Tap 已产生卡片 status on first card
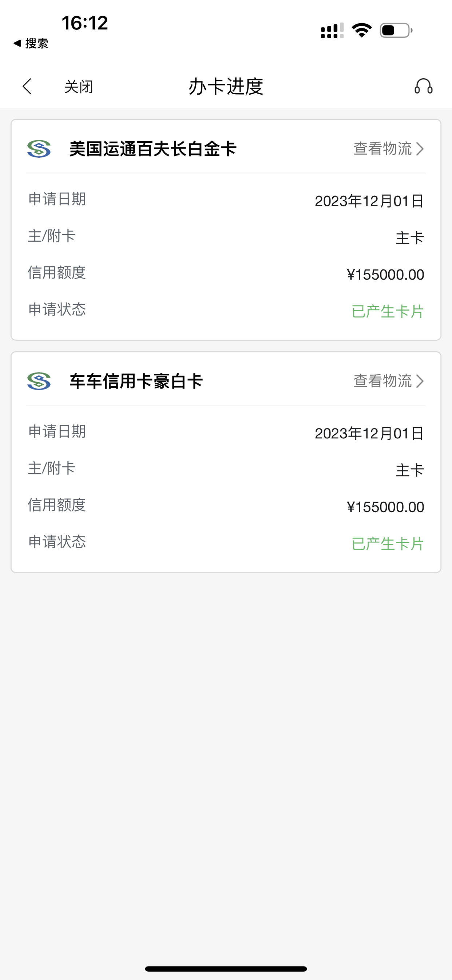The width and height of the screenshot is (452, 980). [x=388, y=311]
